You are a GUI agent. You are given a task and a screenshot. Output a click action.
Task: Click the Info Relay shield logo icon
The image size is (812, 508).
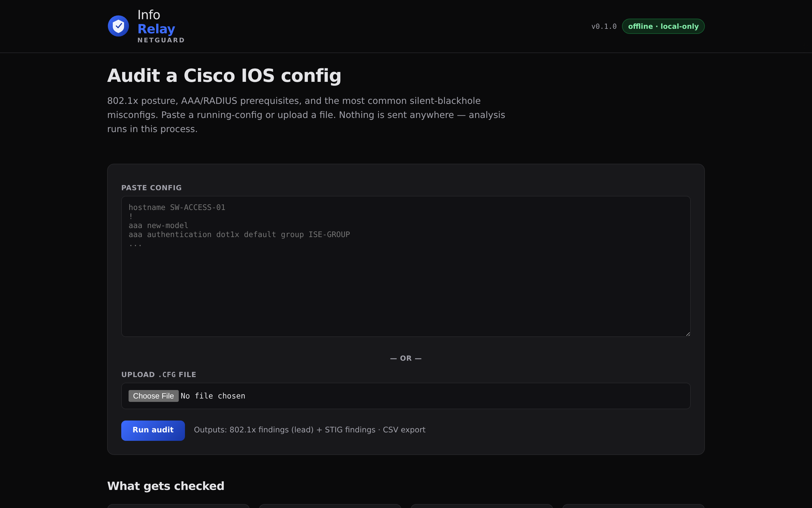coord(118,26)
